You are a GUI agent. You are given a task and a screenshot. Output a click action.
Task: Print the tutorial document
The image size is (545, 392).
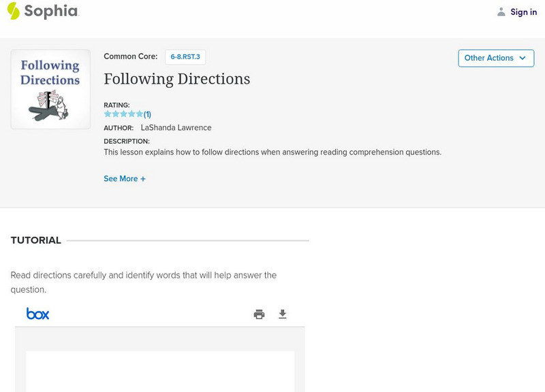259,314
